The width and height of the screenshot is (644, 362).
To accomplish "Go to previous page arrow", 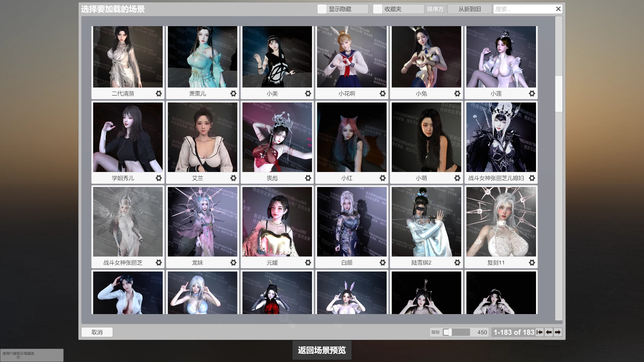I will click(549, 332).
